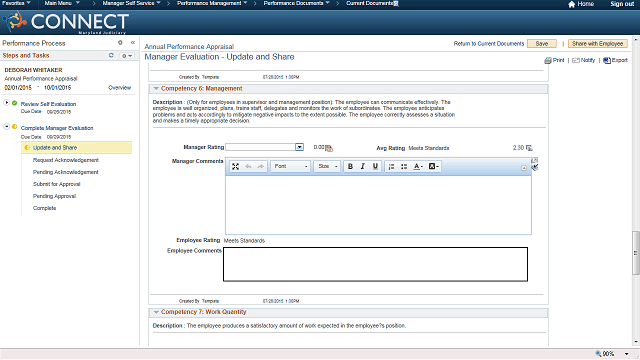Viewport: 640px width, 360px height.
Task: Maximize the Manager Comments editor
Action: coord(236,167)
